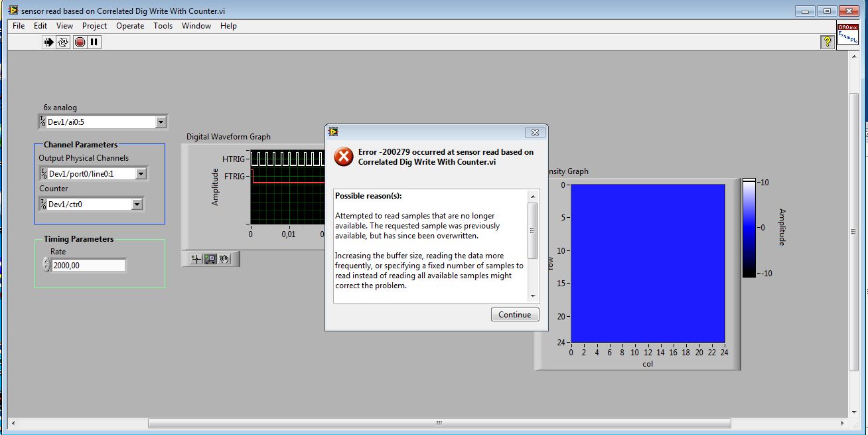Screen dimensions: 868x435
Task: Click the LabVIEW icon in main window title bar
Action: pyautogui.click(x=13, y=10)
